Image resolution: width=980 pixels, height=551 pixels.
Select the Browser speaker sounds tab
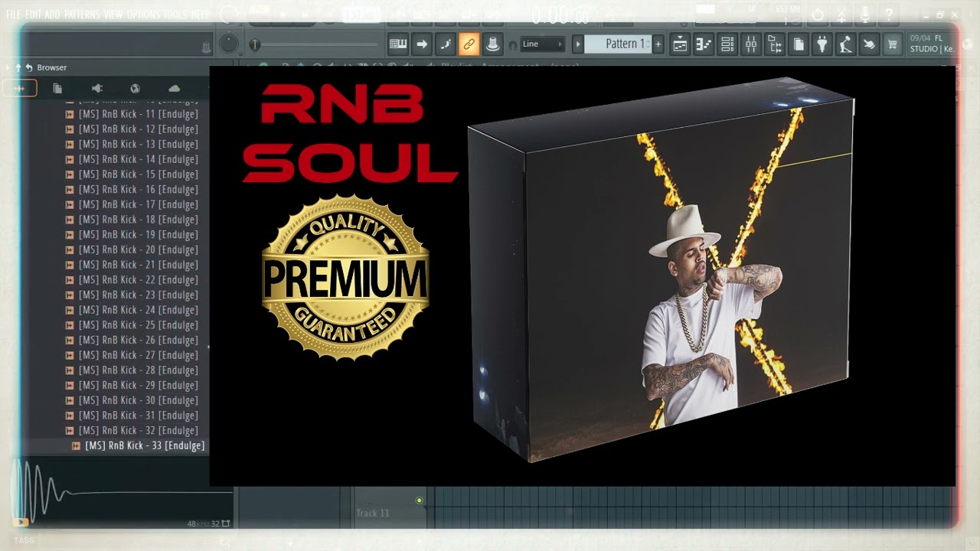click(96, 89)
